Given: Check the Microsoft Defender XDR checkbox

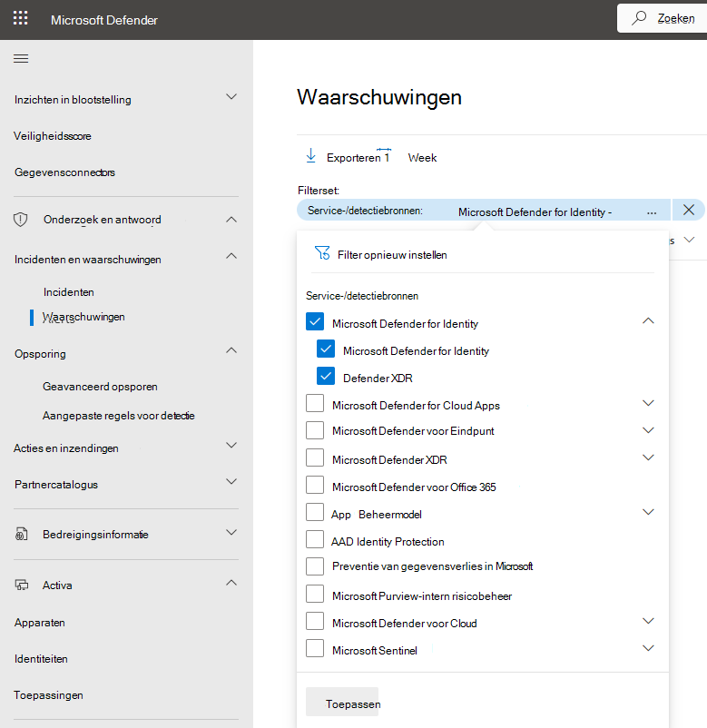Looking at the screenshot, I should [315, 457].
